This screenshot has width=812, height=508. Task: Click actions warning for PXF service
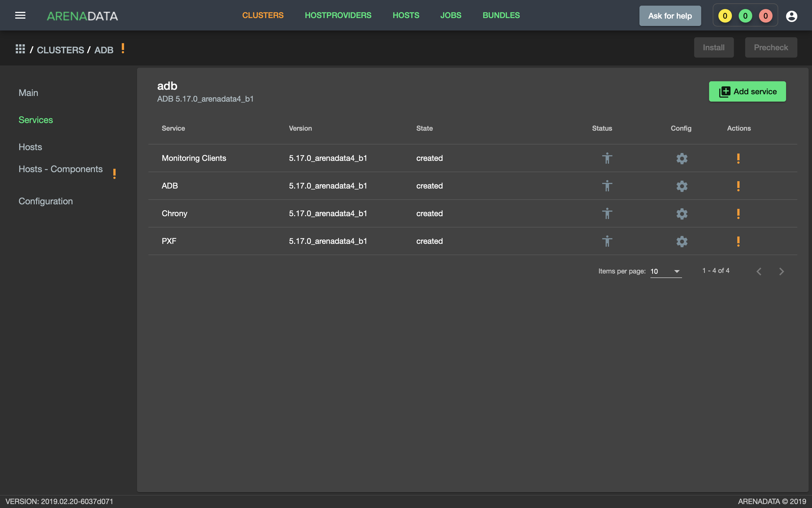point(738,241)
